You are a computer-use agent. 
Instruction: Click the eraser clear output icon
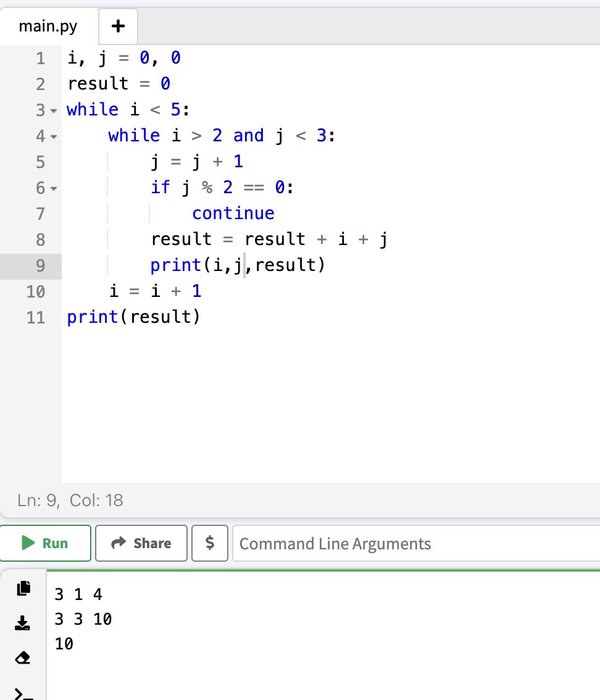[23, 658]
